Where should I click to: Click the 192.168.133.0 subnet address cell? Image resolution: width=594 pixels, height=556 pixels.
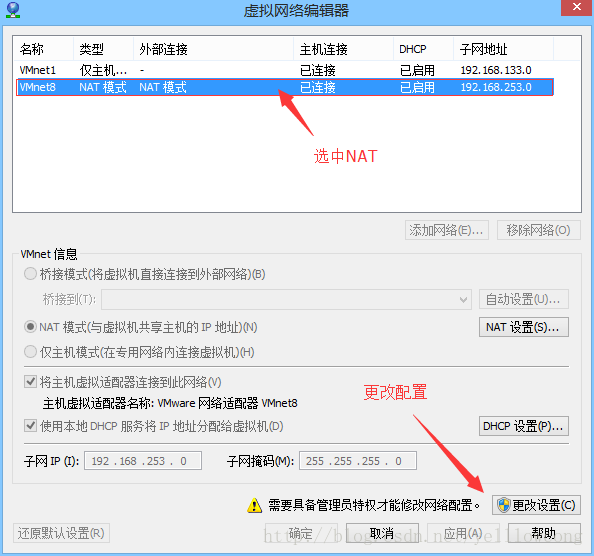click(496, 70)
